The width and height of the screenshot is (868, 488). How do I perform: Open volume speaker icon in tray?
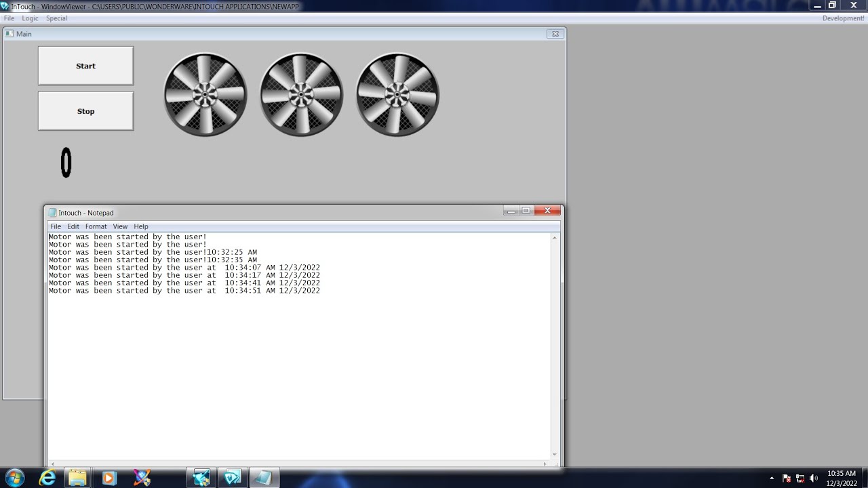[x=814, y=478]
